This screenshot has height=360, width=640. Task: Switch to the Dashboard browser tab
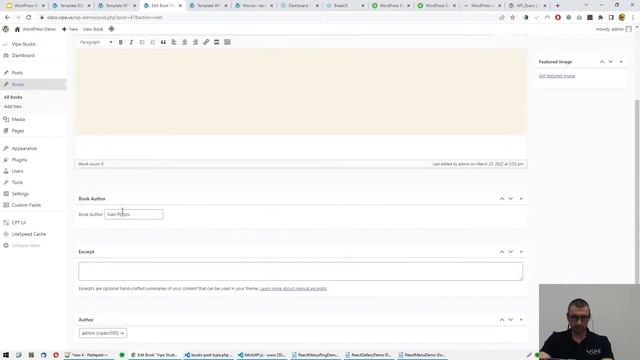click(300, 6)
